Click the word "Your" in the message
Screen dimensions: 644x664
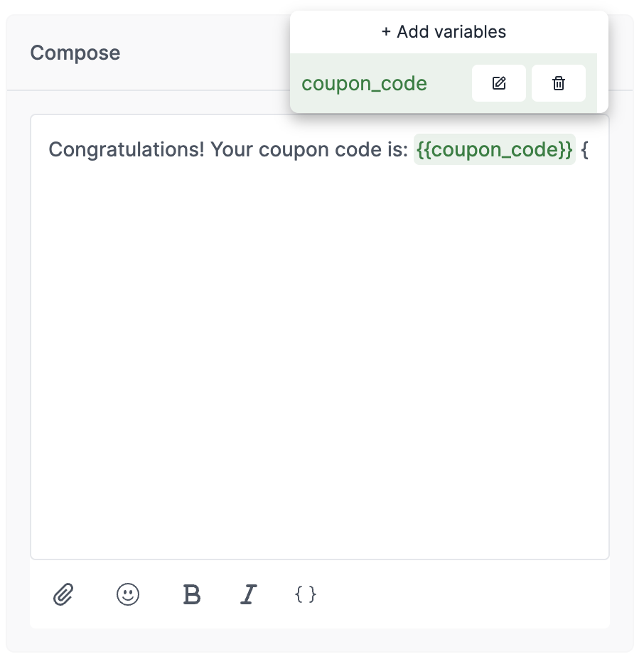[x=232, y=149]
